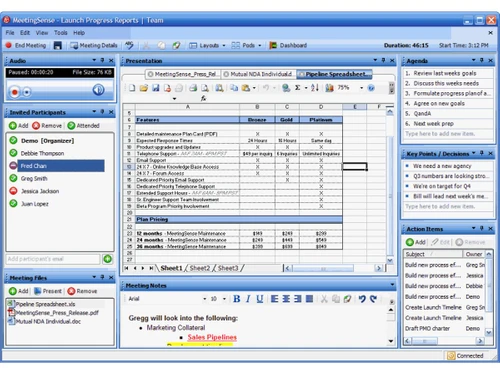Click redo icon in Meeting Notes toolbar
The width and height of the screenshot is (500, 375).
373,299
